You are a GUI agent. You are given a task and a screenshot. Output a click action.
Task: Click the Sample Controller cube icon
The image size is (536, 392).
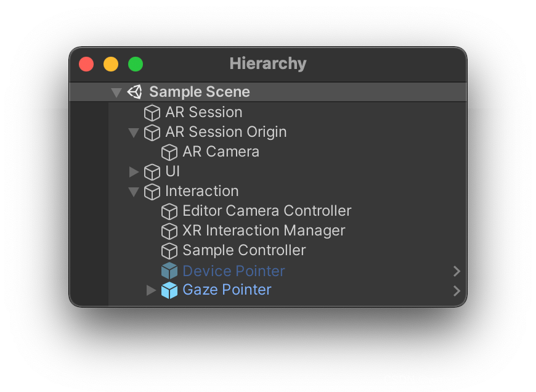click(169, 251)
